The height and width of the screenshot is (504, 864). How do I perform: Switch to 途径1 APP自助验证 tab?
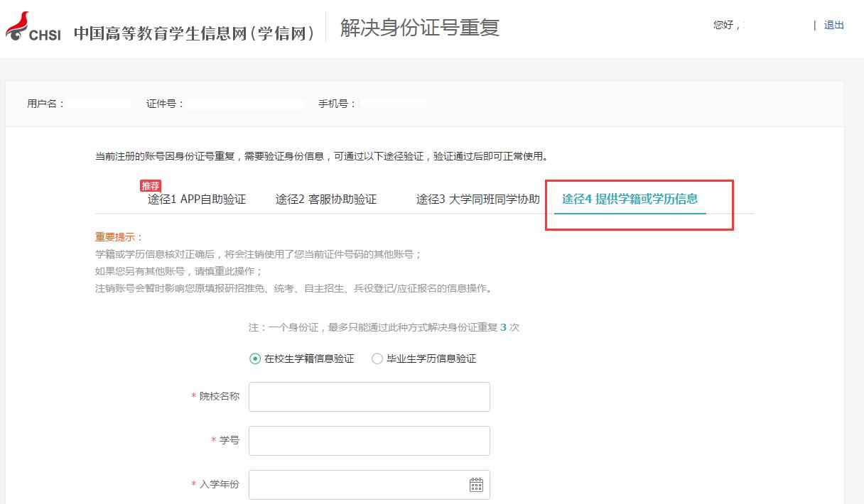click(197, 199)
